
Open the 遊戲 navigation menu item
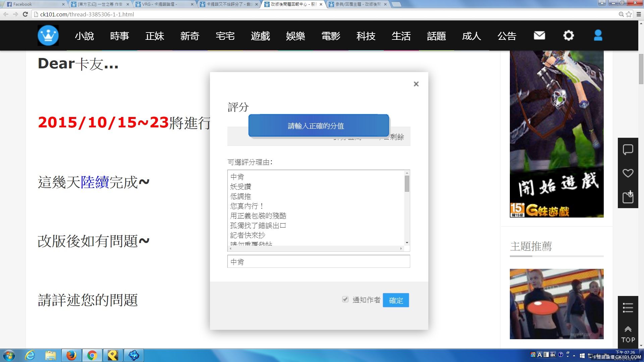pos(260,35)
